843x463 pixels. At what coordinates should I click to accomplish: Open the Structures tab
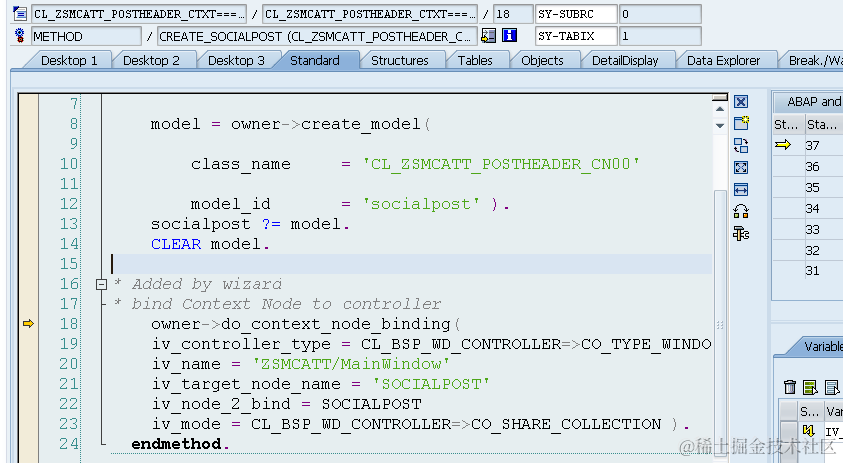pos(399,60)
